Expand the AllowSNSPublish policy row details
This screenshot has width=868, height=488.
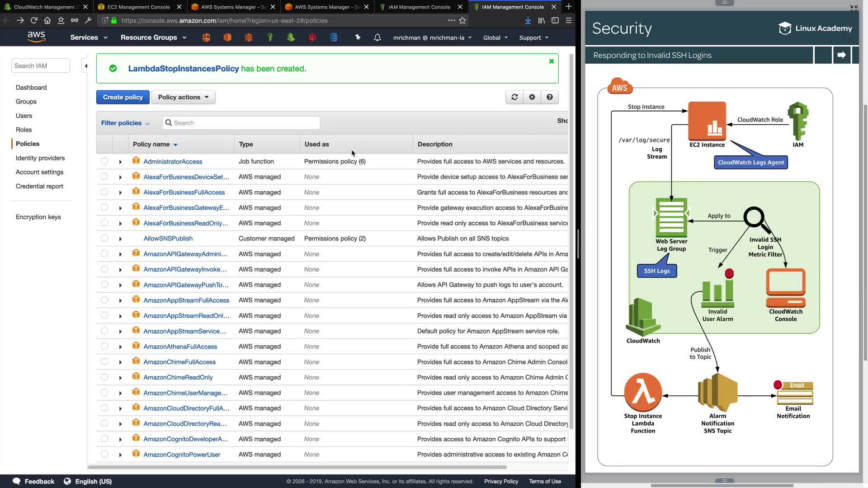pyautogui.click(x=120, y=239)
